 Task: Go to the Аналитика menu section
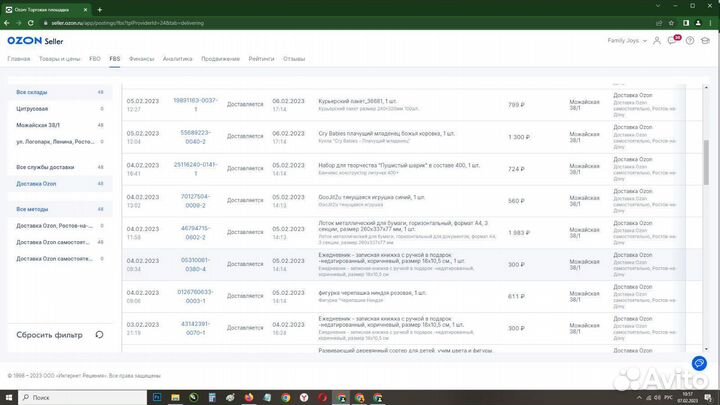[x=177, y=59]
